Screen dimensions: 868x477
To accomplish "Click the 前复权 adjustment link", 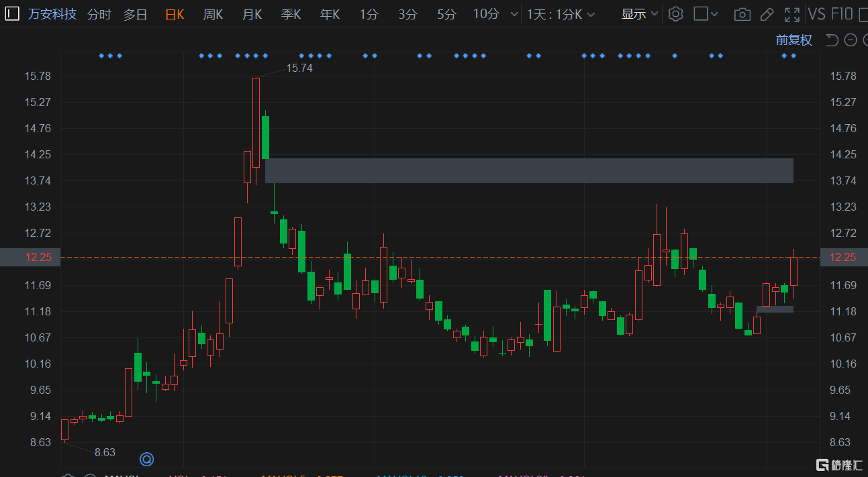I will click(x=794, y=40).
